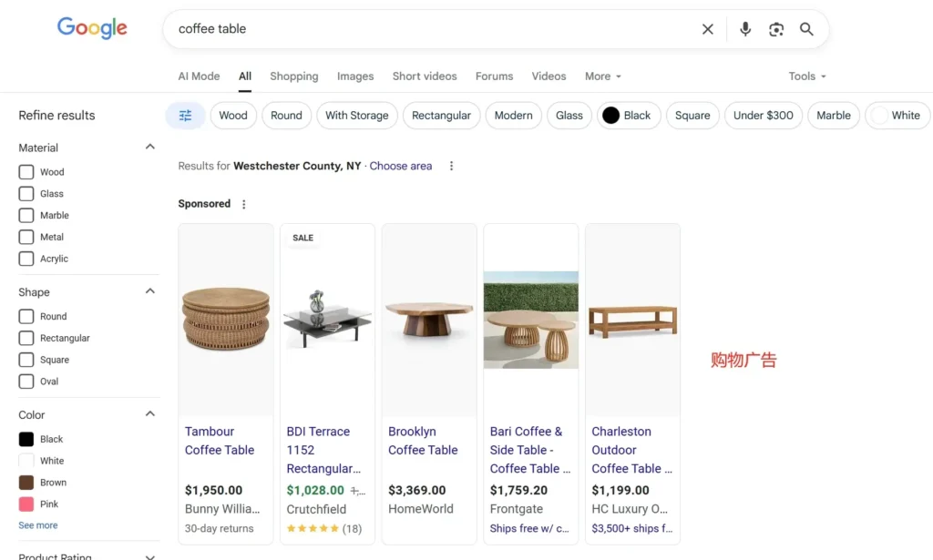
Task: Switch to the Shopping tab
Action: point(293,76)
